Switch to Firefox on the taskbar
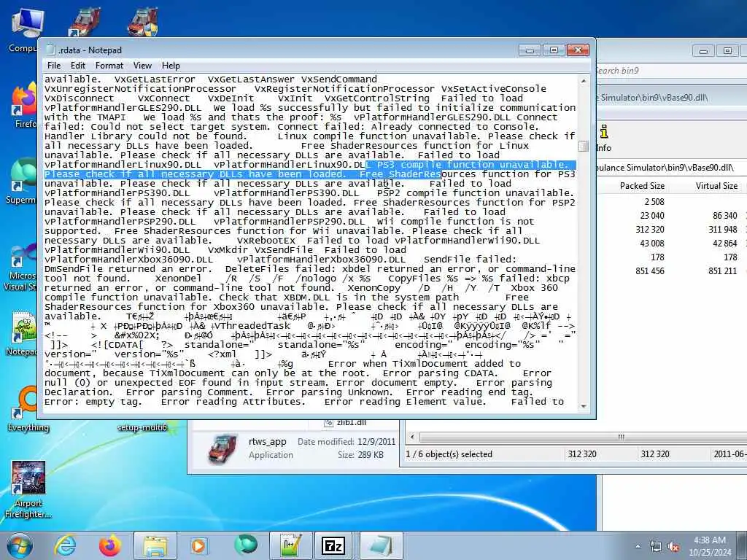This screenshot has height=560, width=747. [x=109, y=545]
